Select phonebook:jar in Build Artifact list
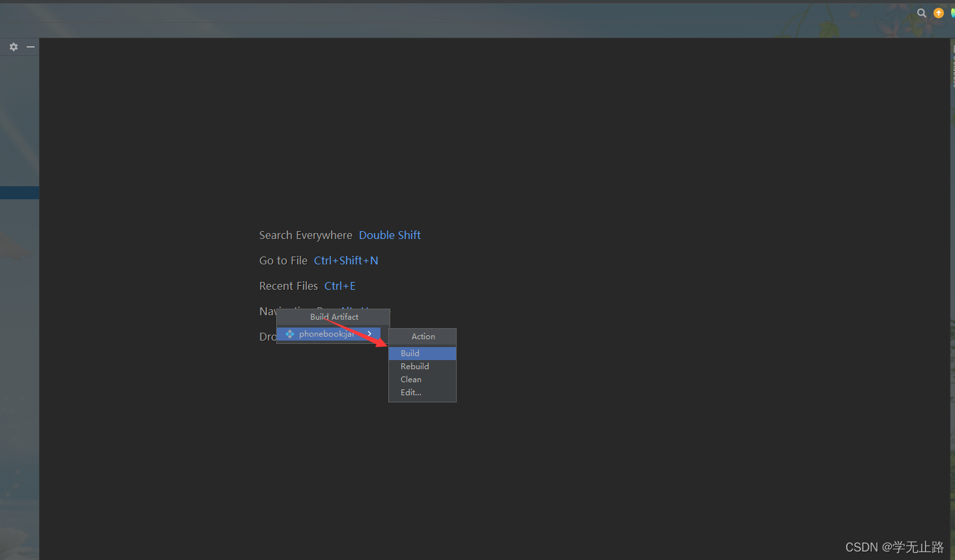 328,334
